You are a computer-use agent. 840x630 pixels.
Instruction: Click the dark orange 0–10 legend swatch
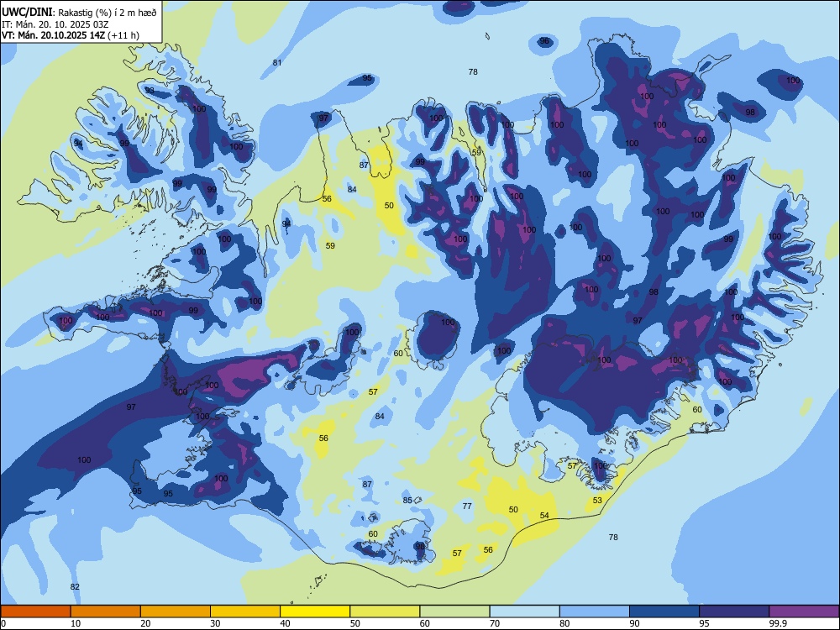(35, 612)
